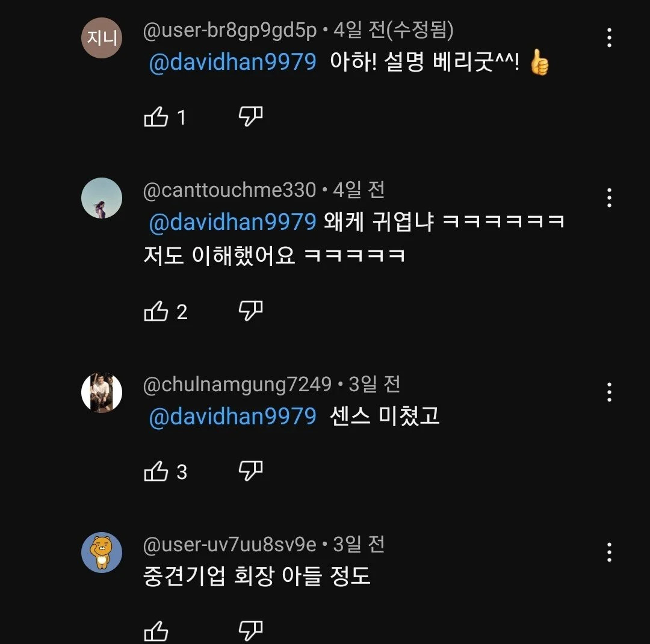Image resolution: width=650 pixels, height=644 pixels.
Task: Click the @davidhan9979 mention in the second comment
Action: [x=232, y=221]
